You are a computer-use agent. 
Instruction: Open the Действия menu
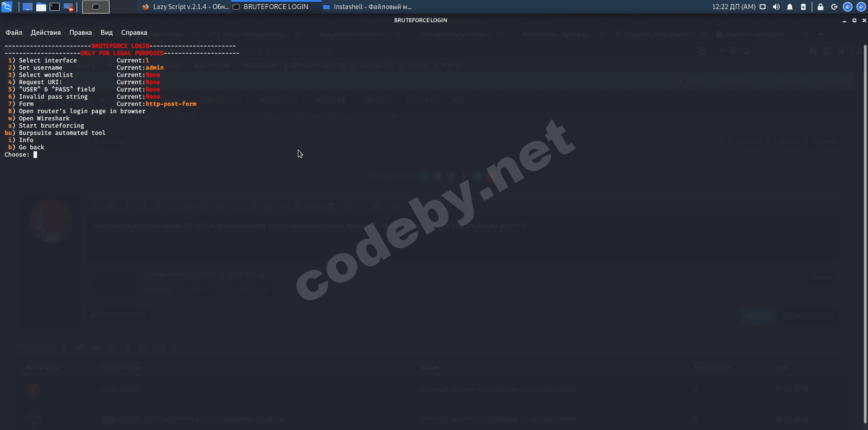[x=46, y=33]
